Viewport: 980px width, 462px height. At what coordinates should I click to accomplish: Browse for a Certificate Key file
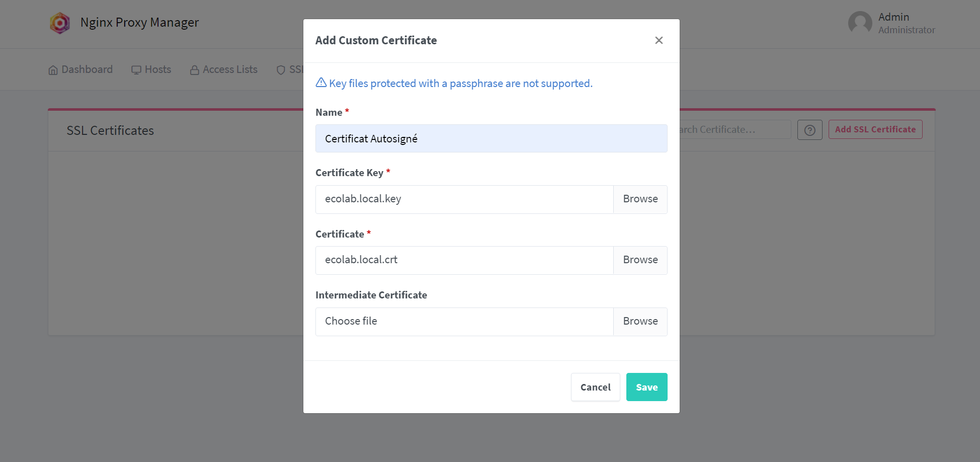coord(640,199)
